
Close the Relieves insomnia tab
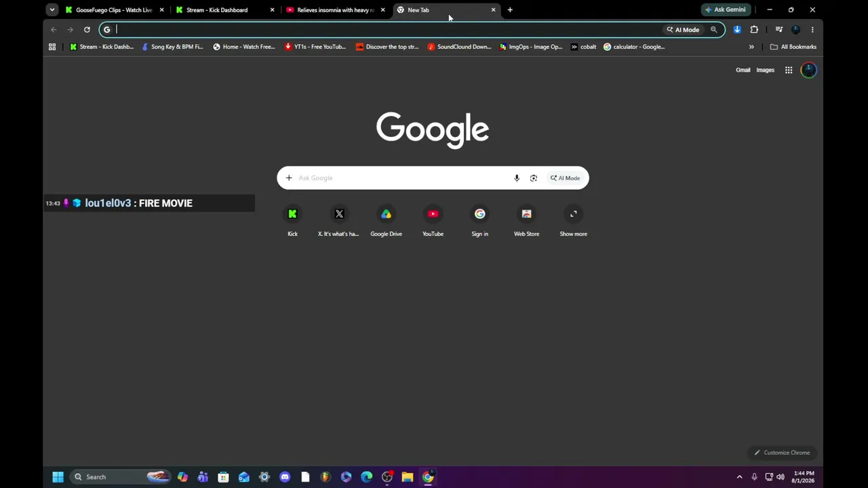(x=382, y=10)
